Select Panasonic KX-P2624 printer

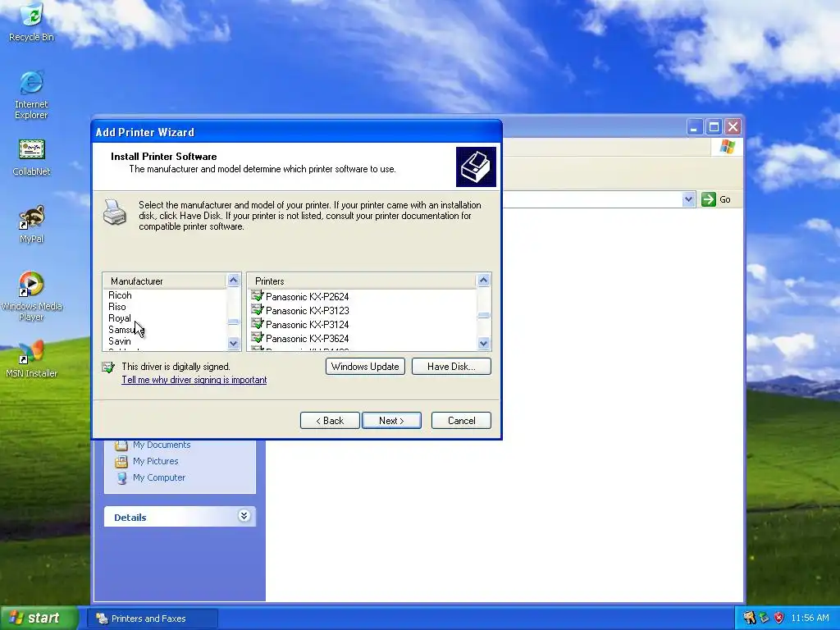307,296
